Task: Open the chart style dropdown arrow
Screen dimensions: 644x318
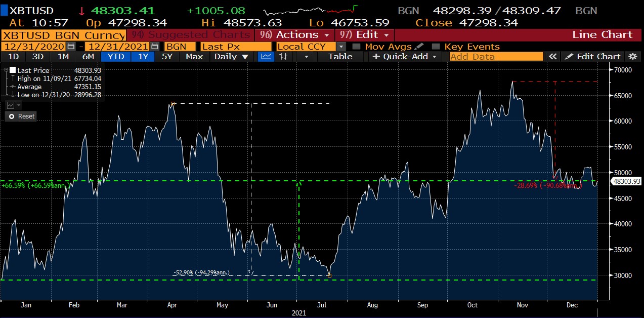Action: click(x=306, y=57)
